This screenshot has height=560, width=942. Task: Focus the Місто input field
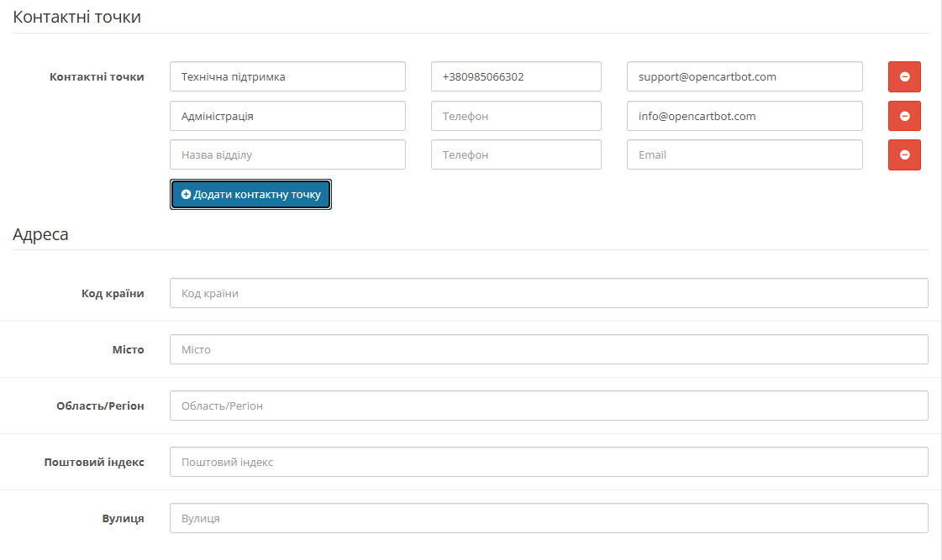(549, 349)
